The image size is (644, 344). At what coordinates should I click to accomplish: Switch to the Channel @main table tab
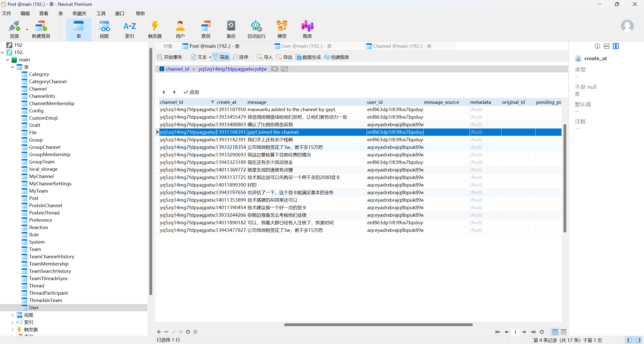(x=401, y=46)
